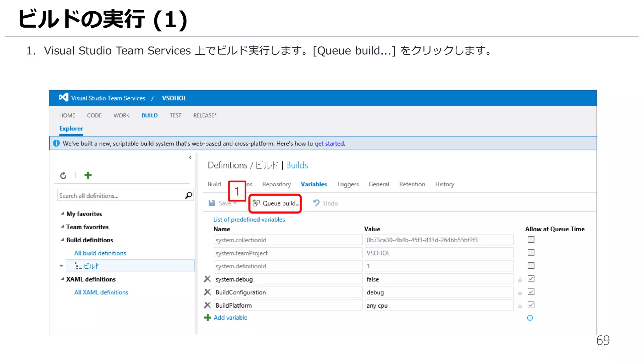Toggle Allow at Queue Time for system.collectionId
Viewport: 644px width, 362px height.
pos(531,239)
